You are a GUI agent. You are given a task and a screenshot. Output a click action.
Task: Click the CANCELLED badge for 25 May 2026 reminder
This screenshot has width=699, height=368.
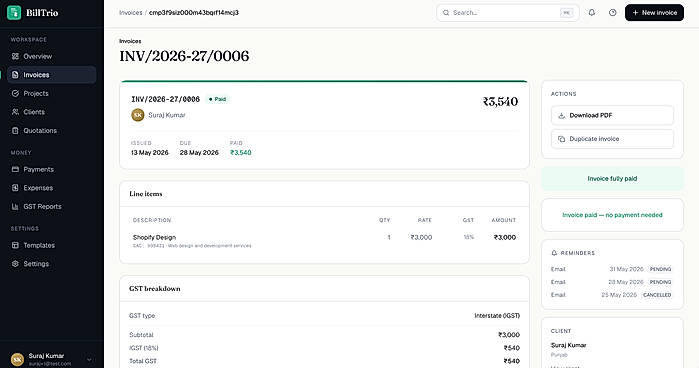[657, 295]
